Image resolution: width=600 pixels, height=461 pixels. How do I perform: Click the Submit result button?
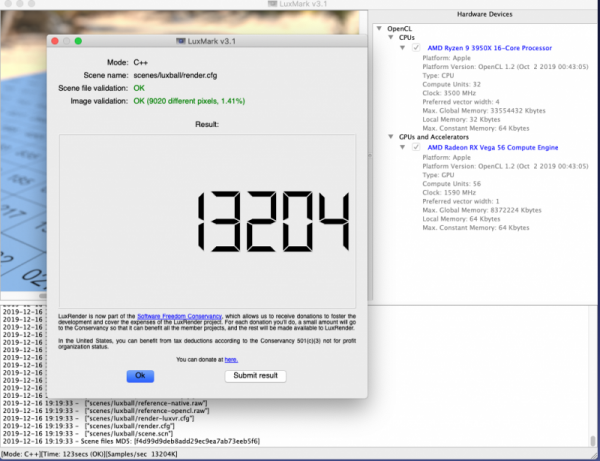click(255, 376)
